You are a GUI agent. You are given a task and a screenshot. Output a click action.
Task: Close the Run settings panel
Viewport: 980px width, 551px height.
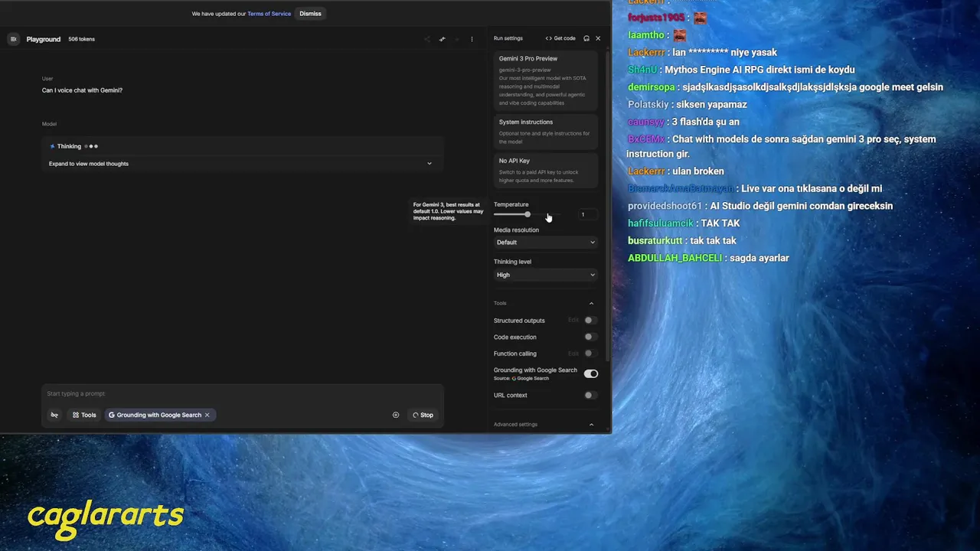click(x=598, y=38)
